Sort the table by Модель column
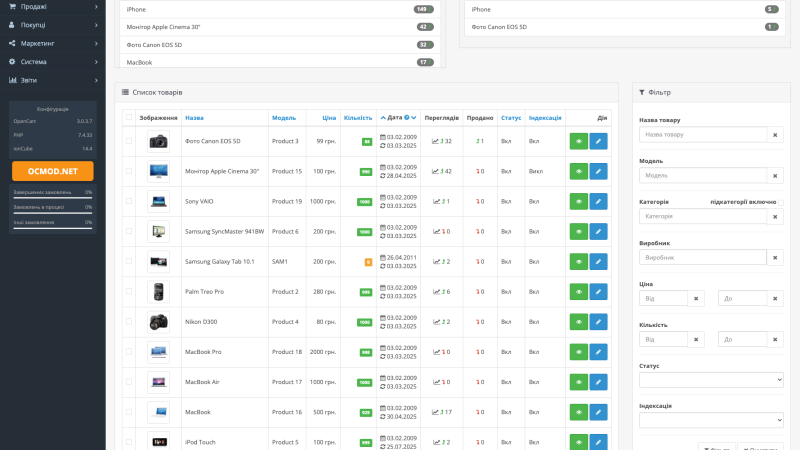This screenshot has width=800, height=450. click(284, 118)
